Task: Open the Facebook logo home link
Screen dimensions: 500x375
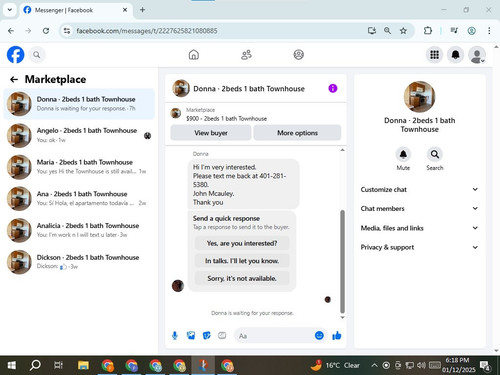Action: [16, 55]
